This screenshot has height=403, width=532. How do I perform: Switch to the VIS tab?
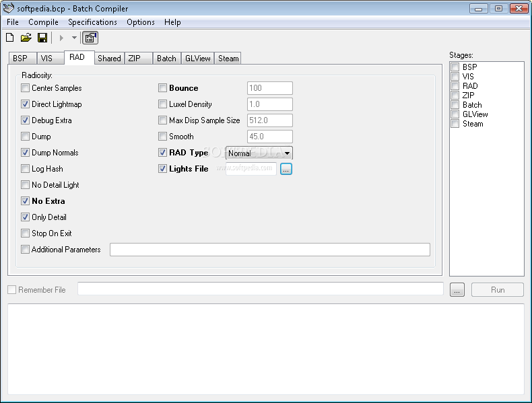[50, 59]
